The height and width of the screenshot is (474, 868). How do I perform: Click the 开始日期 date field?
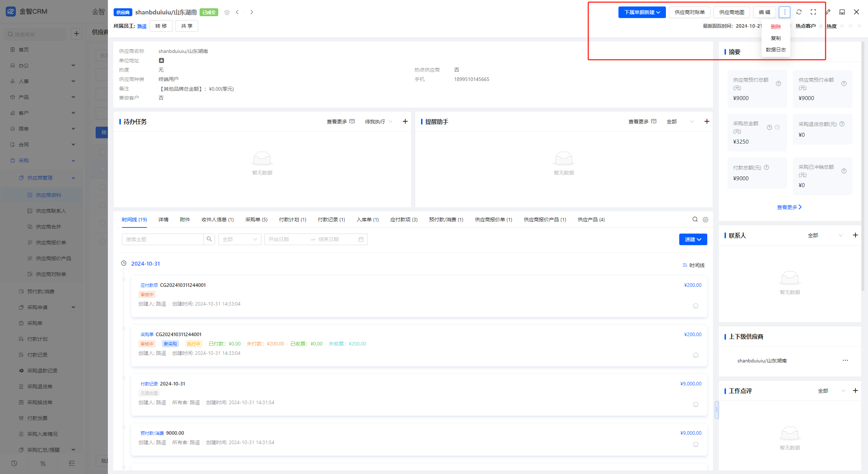[288, 239]
